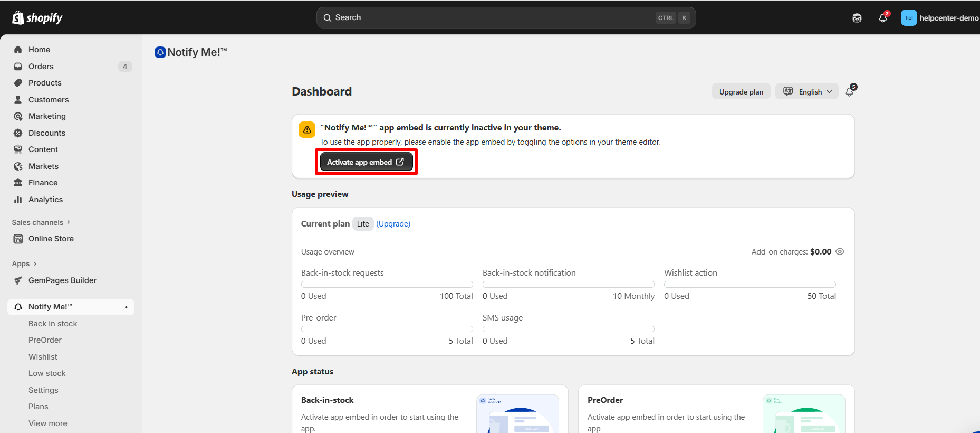The height and width of the screenshot is (433, 980).
Task: Expand the Apps section in sidebar
Action: tap(24, 263)
